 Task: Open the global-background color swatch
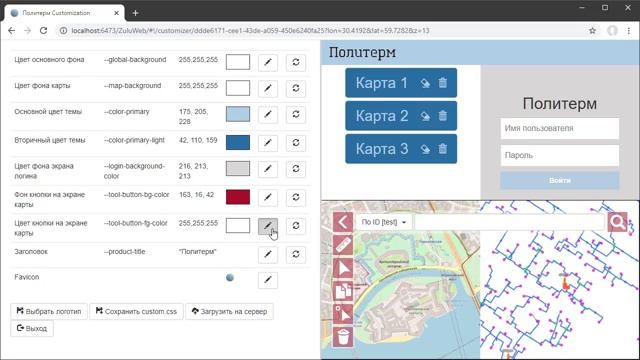pyautogui.click(x=238, y=62)
